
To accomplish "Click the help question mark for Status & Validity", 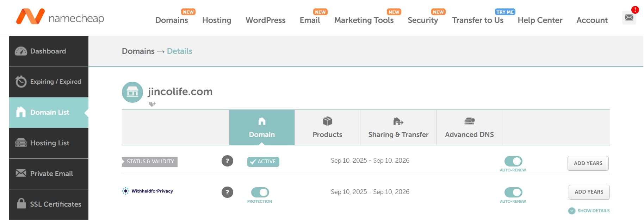I will pyautogui.click(x=227, y=161).
